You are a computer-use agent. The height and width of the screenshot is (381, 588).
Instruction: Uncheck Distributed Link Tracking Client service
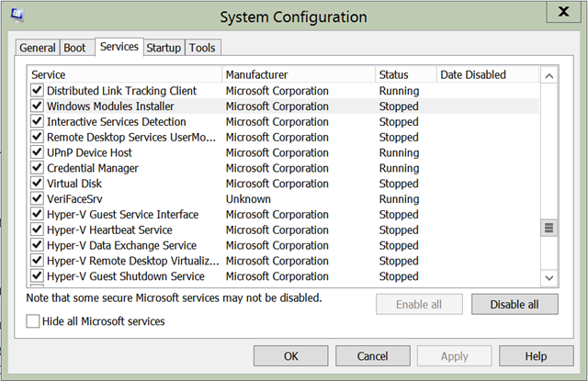pos(37,90)
